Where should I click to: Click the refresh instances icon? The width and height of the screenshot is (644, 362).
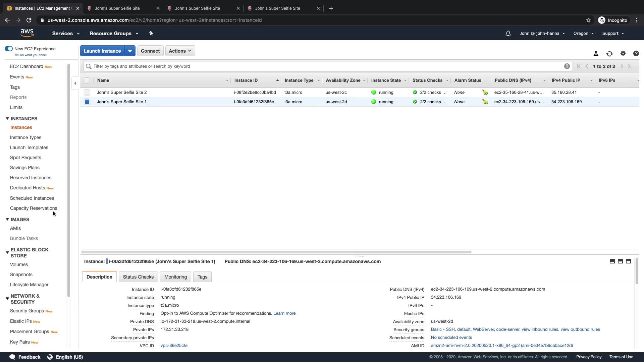coord(609,54)
